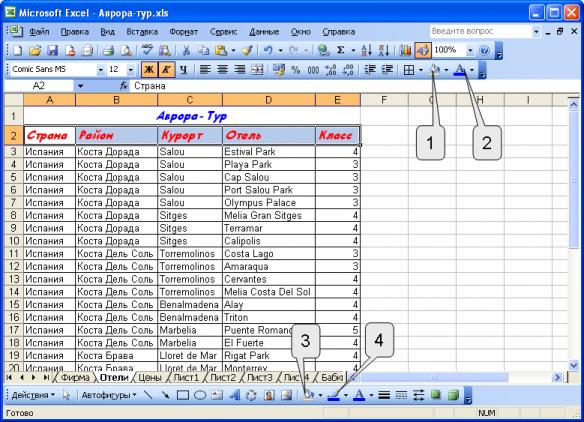This screenshot has height=422, width=584.
Task: Open the Правка menu
Action: (x=74, y=32)
